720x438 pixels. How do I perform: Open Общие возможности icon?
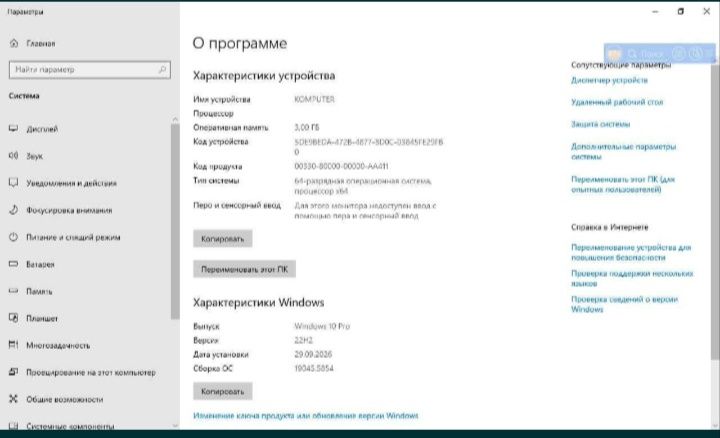(x=13, y=399)
